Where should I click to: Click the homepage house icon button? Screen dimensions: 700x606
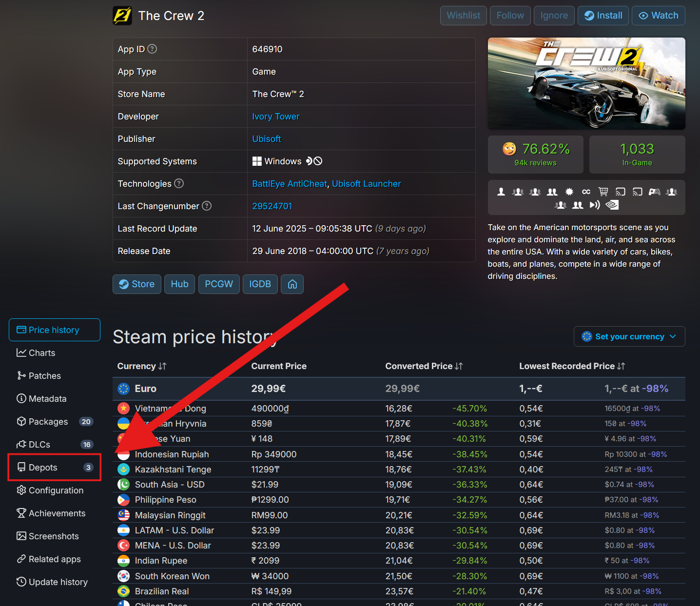(292, 284)
